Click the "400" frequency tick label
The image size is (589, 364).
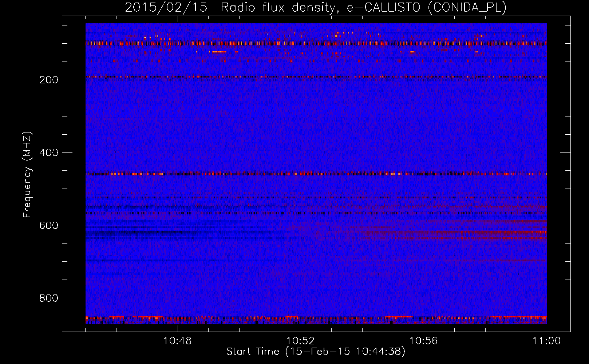pos(49,153)
